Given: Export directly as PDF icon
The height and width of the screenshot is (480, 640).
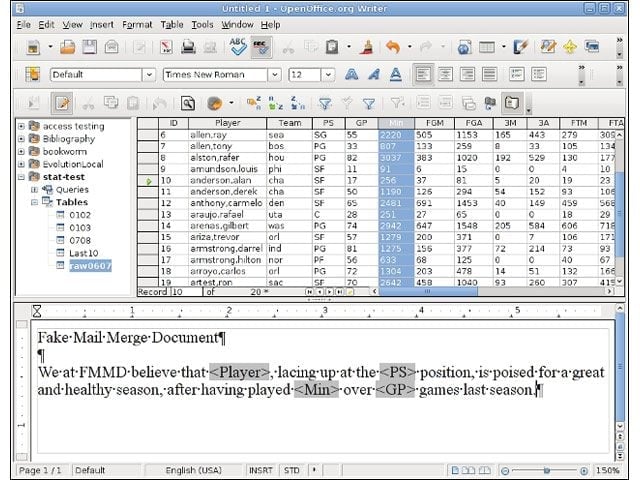Looking at the screenshot, I should (166, 47).
